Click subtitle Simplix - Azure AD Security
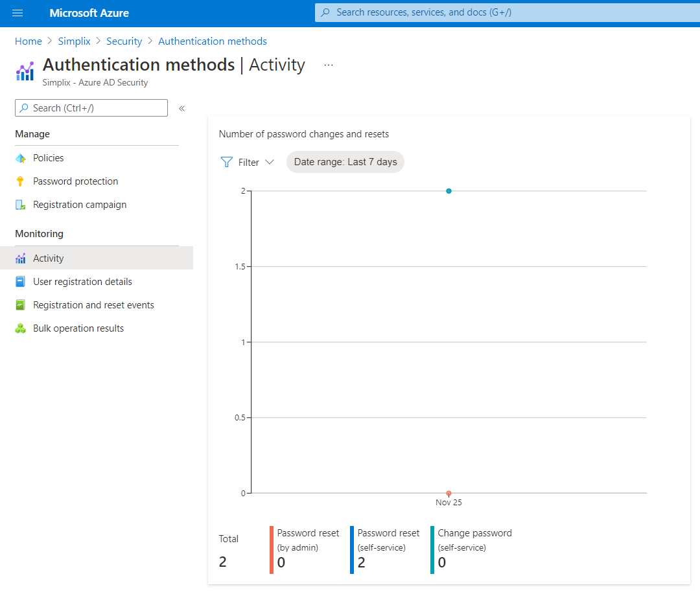Screen dimensions: 700x594 point(95,82)
